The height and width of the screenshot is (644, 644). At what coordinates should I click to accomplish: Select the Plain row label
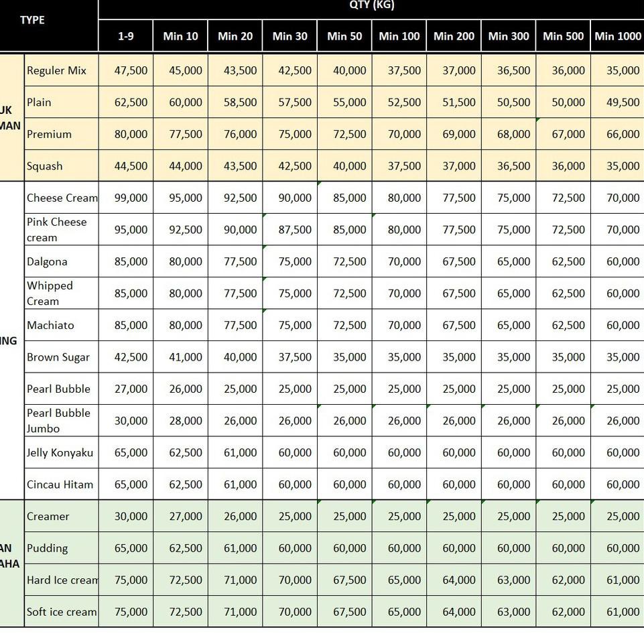point(62,102)
